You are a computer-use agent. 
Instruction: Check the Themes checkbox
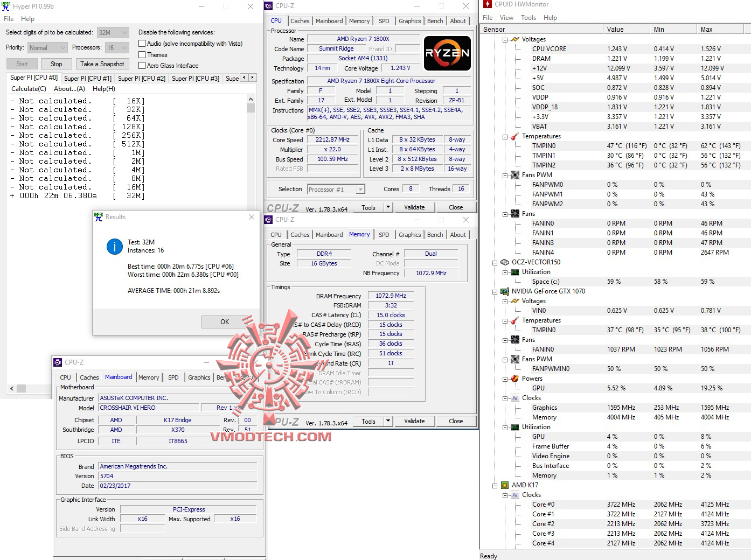pos(142,54)
